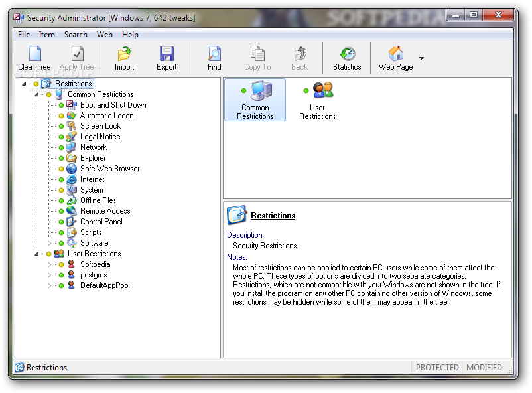Viewport: 532px width, 393px height.
Task: Select the Legal Notice icon
Action: tap(72, 137)
